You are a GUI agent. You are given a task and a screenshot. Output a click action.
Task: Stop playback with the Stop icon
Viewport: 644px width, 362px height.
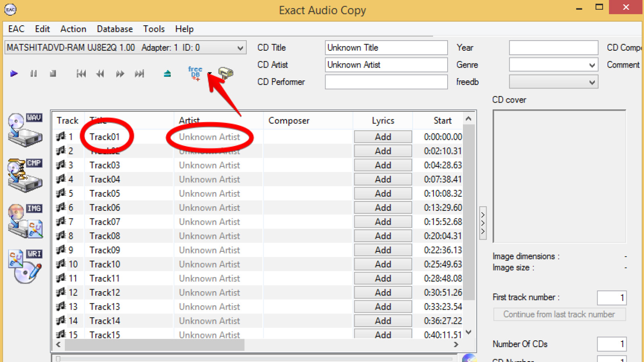coord(53,74)
